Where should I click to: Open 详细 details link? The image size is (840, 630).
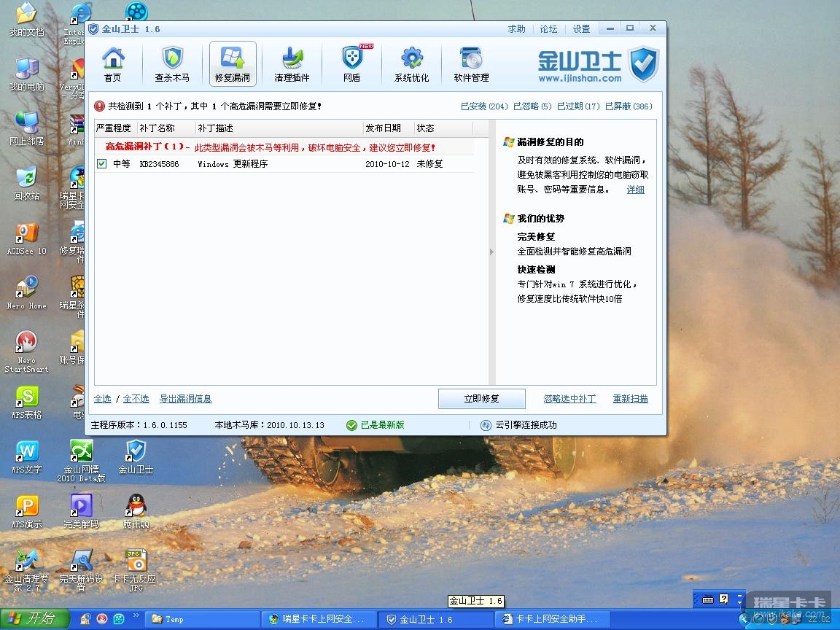tap(635, 190)
